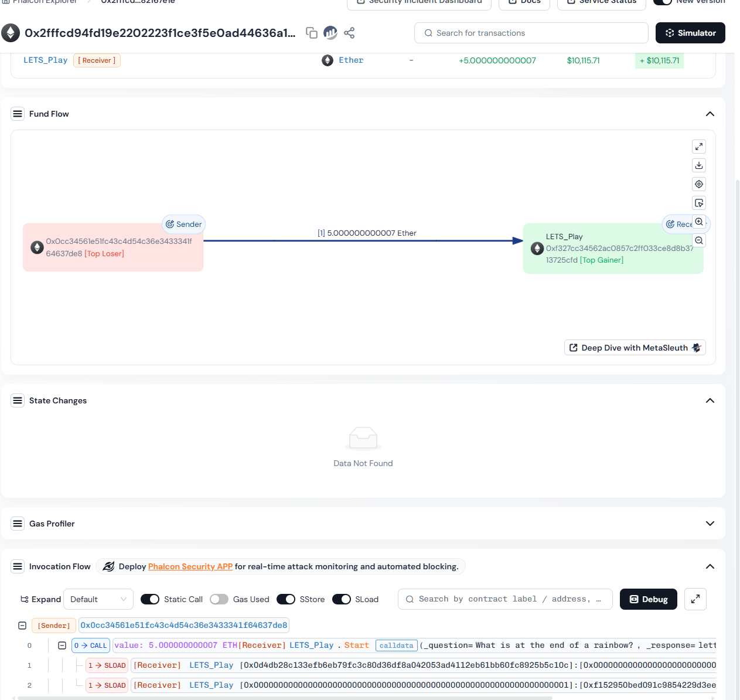Open the Gas Profiler section menu icon
Screen dimensions: 740x700
(x=18, y=524)
